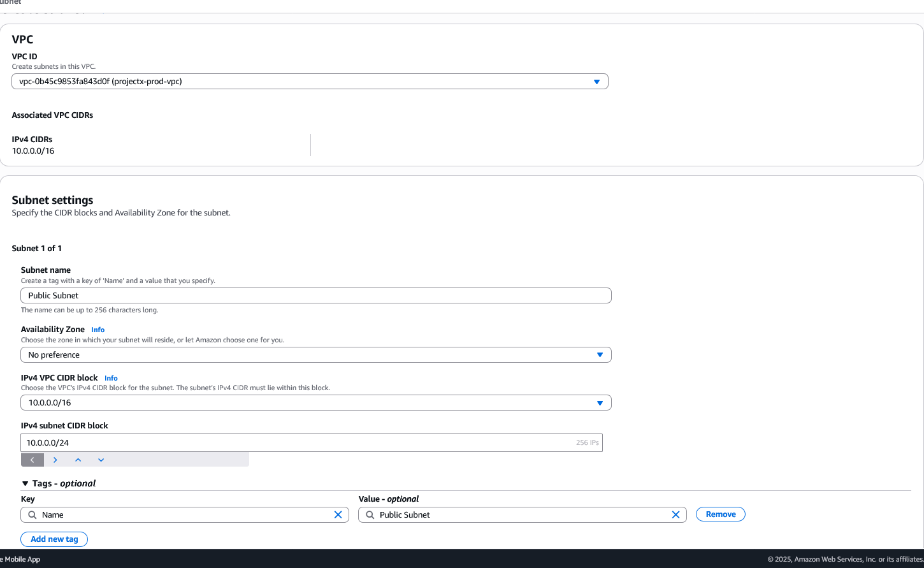The width and height of the screenshot is (924, 568).
Task: Click the up chevron under subnet CIDR
Action: point(78,460)
